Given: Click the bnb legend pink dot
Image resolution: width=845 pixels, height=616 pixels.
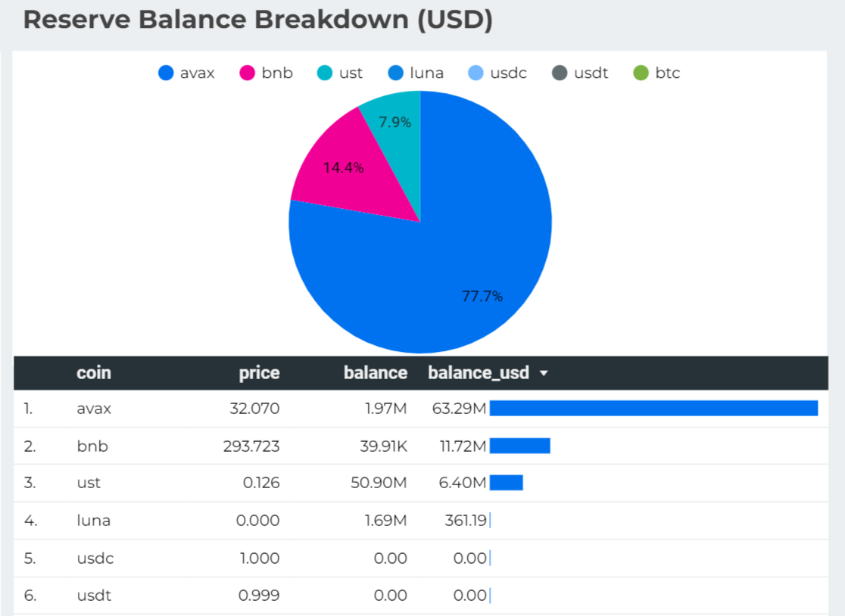Looking at the screenshot, I should tap(248, 73).
